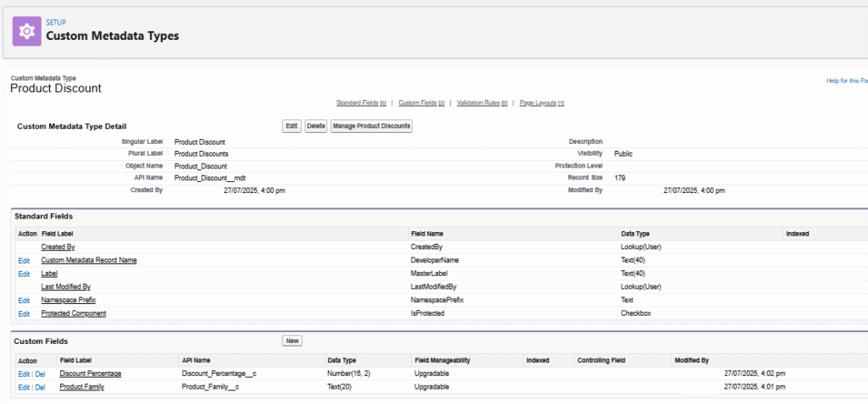Viewport: 868px width, 404px height.
Task: Edit the Namespace Prefix field
Action: tap(23, 301)
